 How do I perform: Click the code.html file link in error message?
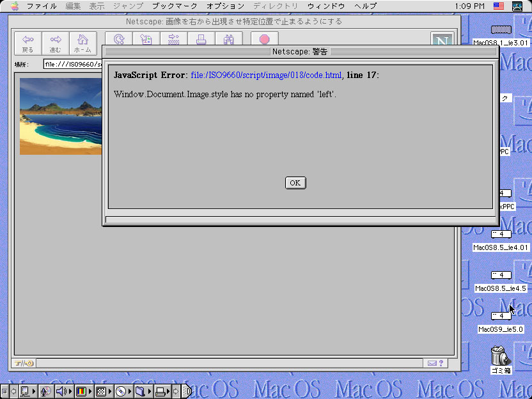(266, 75)
